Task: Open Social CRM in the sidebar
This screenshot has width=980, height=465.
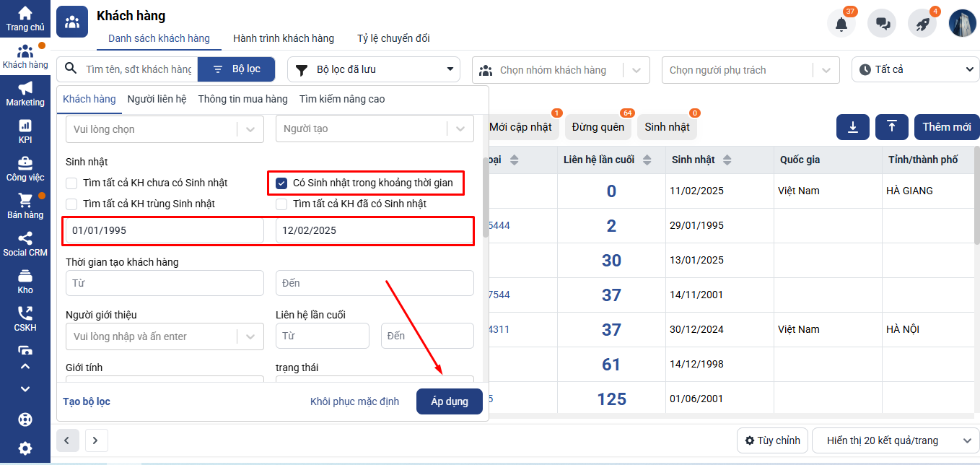Action: pos(25,243)
